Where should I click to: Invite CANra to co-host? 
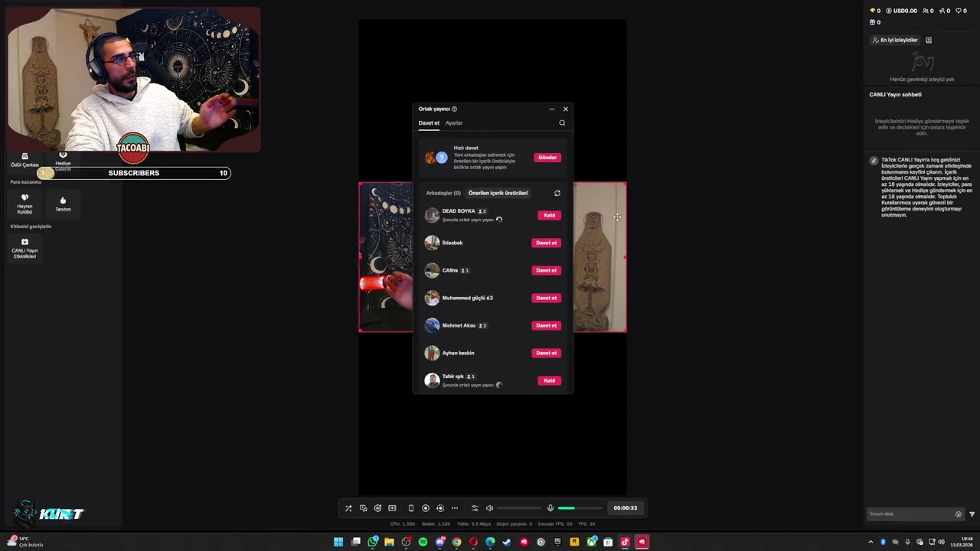point(547,270)
